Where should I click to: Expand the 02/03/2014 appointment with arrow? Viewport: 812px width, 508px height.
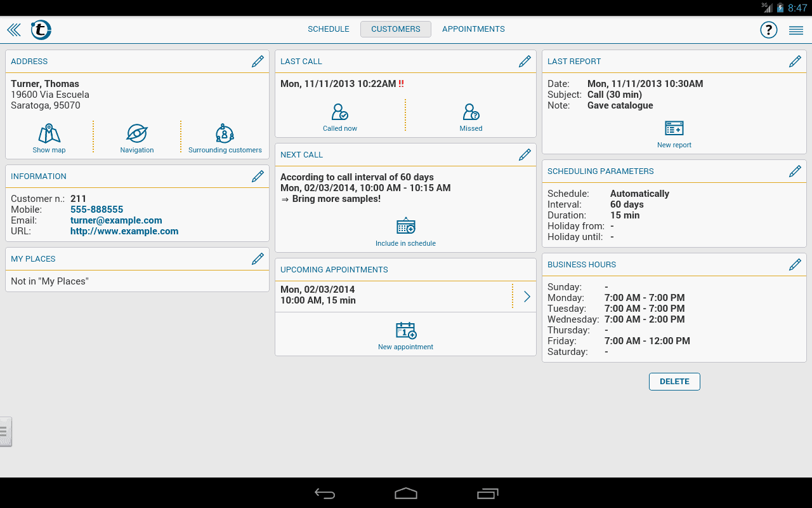coord(527,297)
